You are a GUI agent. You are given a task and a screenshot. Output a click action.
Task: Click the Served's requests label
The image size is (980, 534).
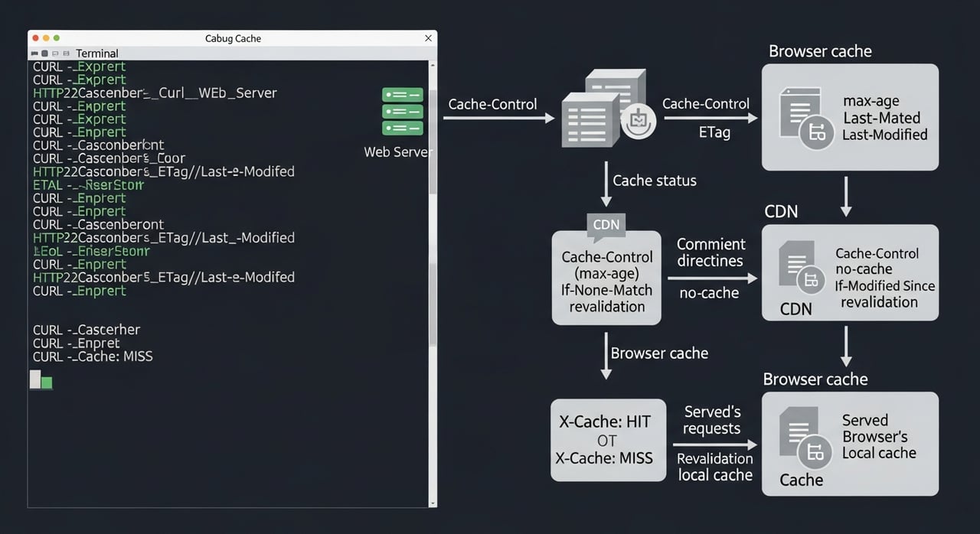(x=712, y=420)
